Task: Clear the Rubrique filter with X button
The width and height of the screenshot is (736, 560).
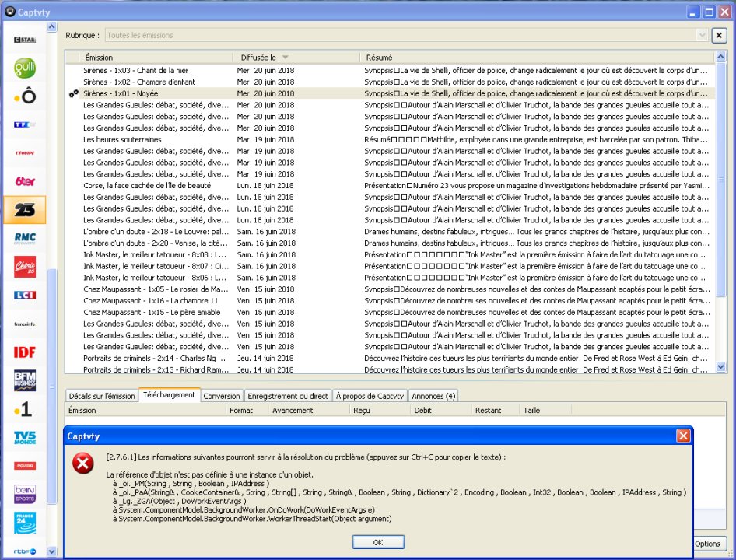Action: pos(720,35)
